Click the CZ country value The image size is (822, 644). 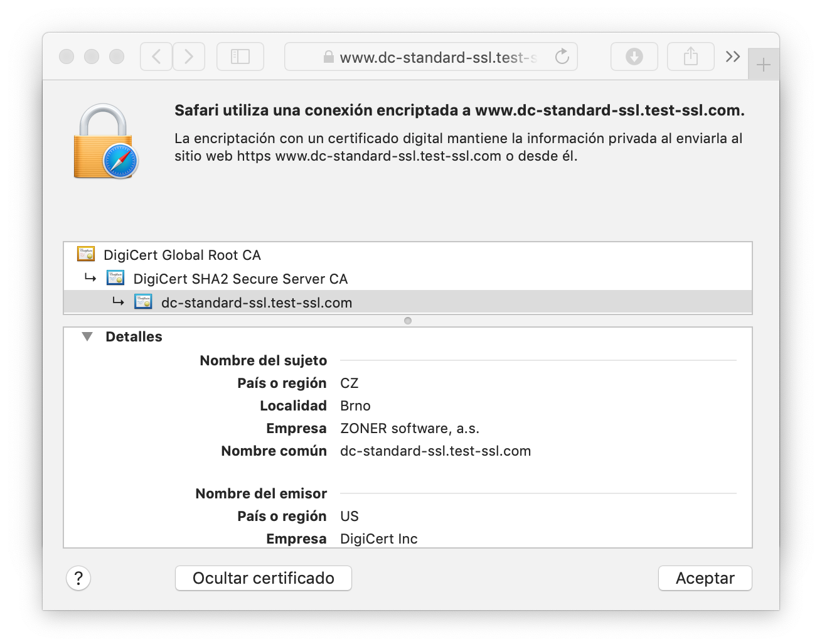pos(350,383)
